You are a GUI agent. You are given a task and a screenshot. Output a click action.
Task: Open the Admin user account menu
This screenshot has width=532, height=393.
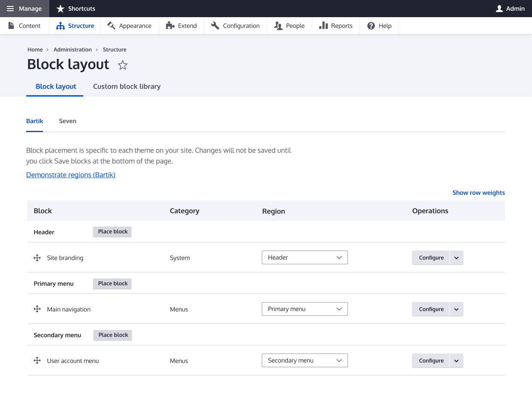point(510,9)
